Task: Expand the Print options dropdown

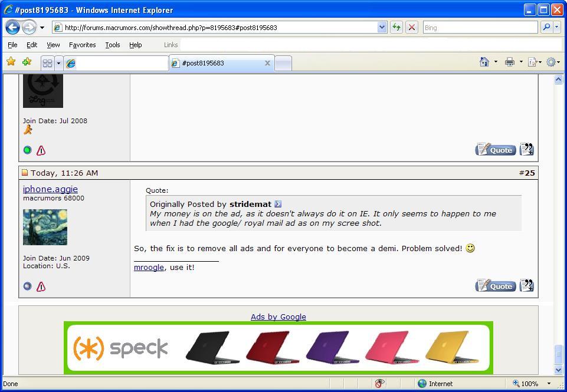Action: 521,62
